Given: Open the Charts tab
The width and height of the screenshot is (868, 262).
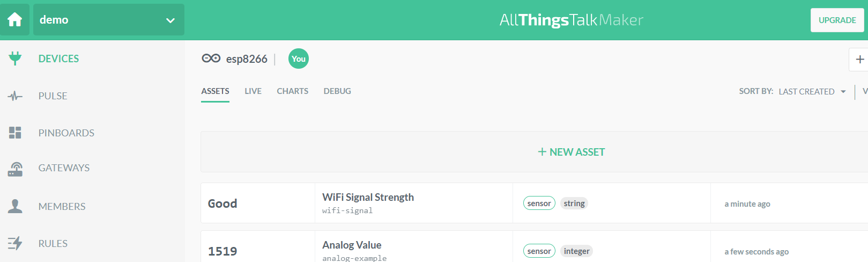Looking at the screenshot, I should click(x=292, y=91).
